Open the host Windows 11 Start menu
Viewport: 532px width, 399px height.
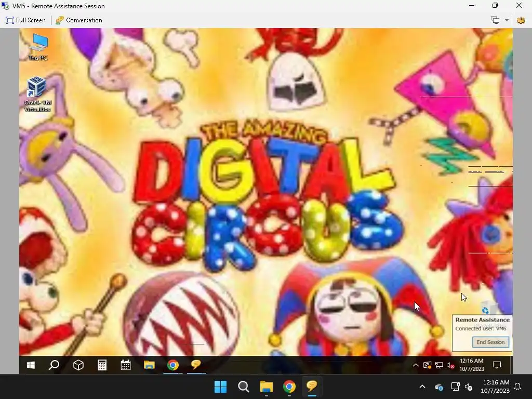(220, 387)
